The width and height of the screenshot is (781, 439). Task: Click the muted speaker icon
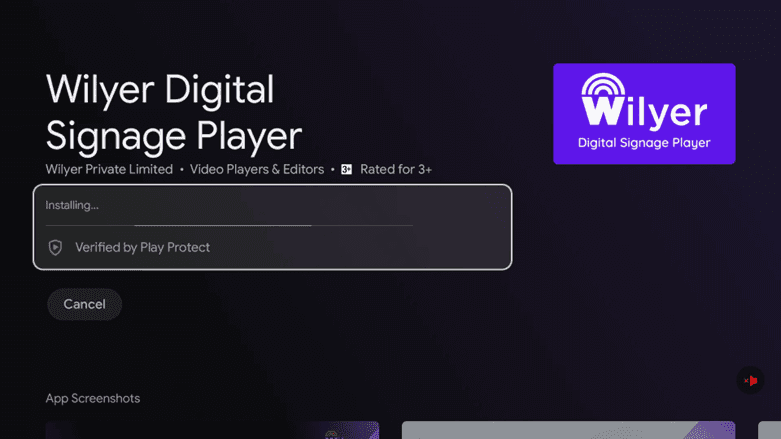click(x=750, y=380)
